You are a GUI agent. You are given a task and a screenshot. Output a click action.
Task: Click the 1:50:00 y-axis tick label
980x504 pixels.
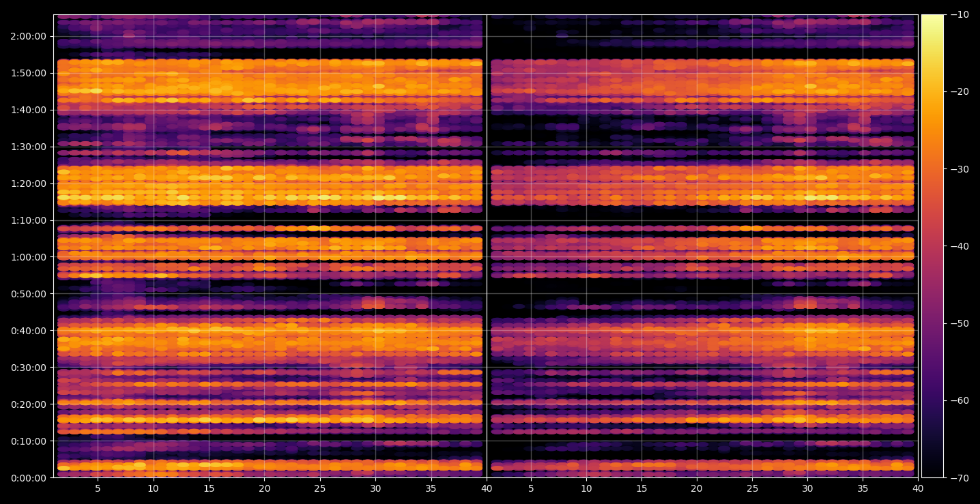click(x=27, y=73)
